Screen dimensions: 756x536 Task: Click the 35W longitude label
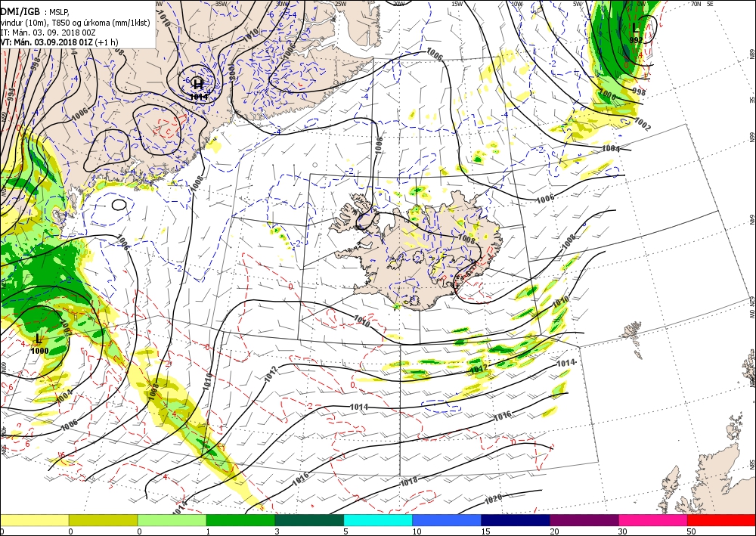click(222, 4)
